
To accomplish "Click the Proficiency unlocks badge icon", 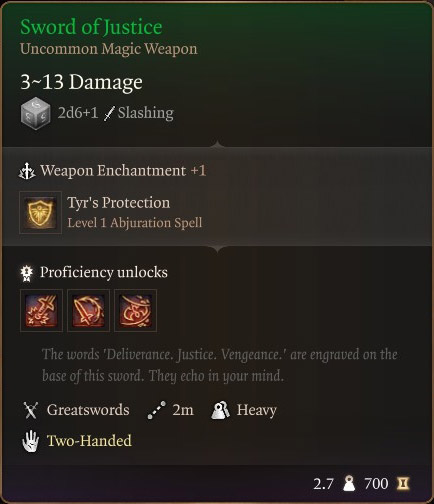I will coord(27,273).
